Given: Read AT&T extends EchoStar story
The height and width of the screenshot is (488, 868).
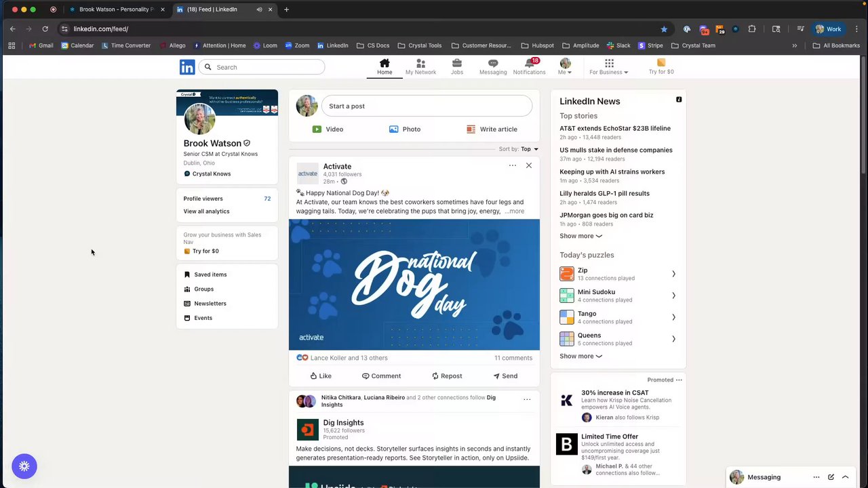Looking at the screenshot, I should coord(615,128).
